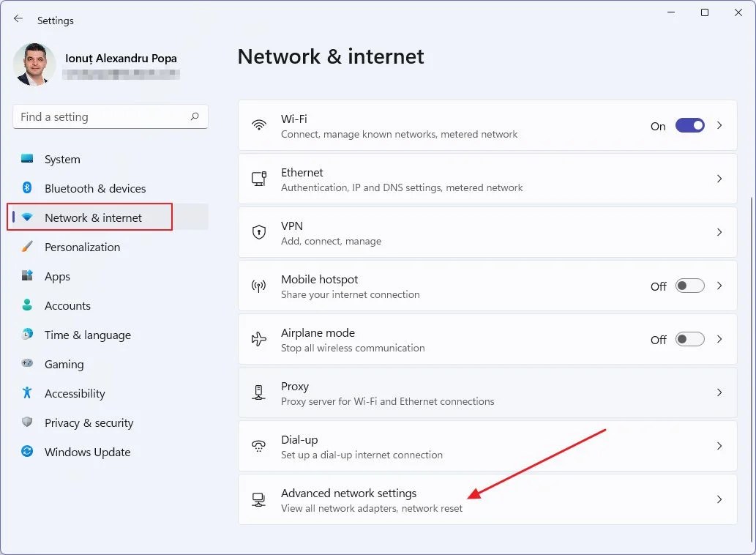Turn off the Wi-Fi toggle
The image size is (756, 555).
tap(689, 125)
